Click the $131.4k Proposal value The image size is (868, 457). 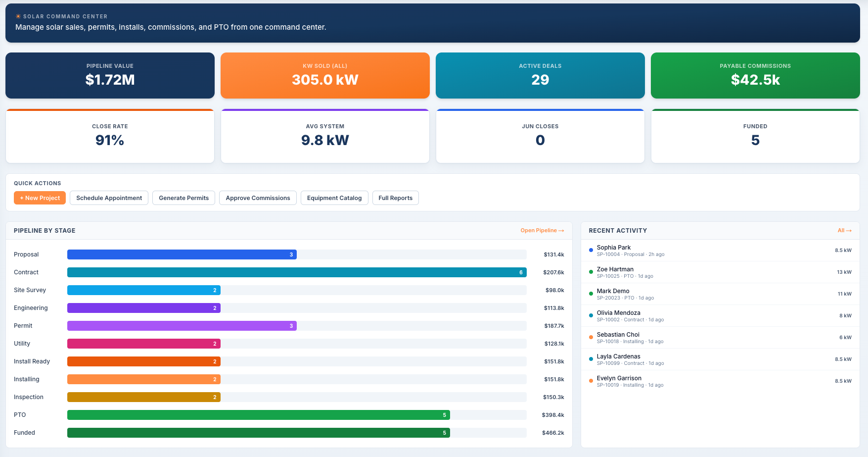[x=554, y=254]
